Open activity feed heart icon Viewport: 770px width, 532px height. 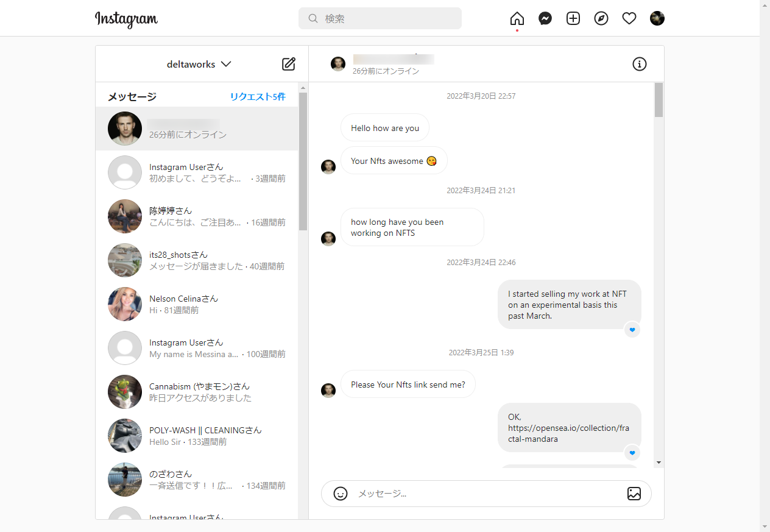point(629,18)
